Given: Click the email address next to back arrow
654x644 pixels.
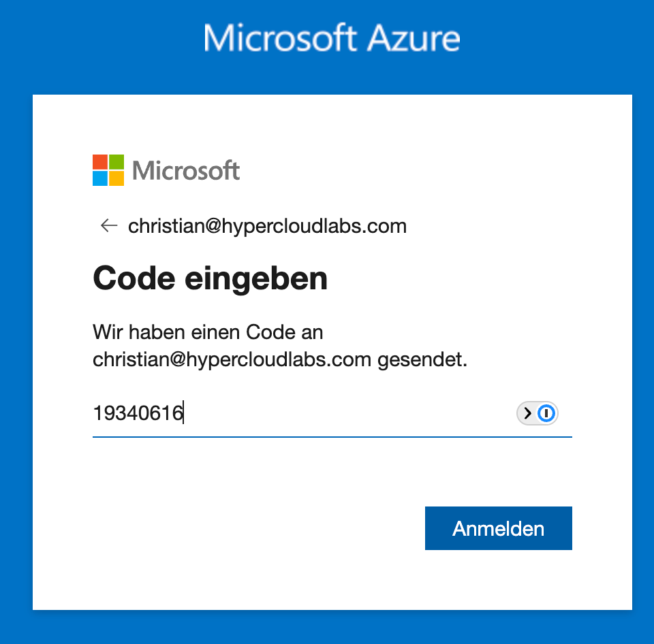Looking at the screenshot, I should tap(267, 226).
